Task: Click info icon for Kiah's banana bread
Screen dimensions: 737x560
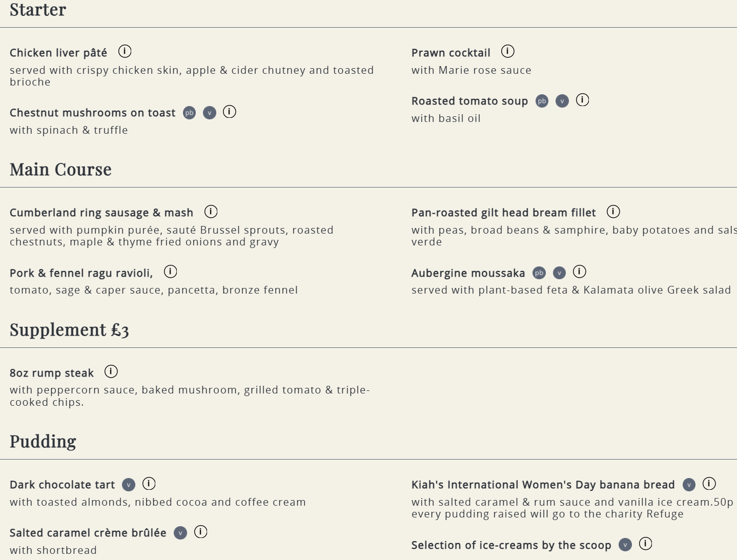Action: [709, 484]
